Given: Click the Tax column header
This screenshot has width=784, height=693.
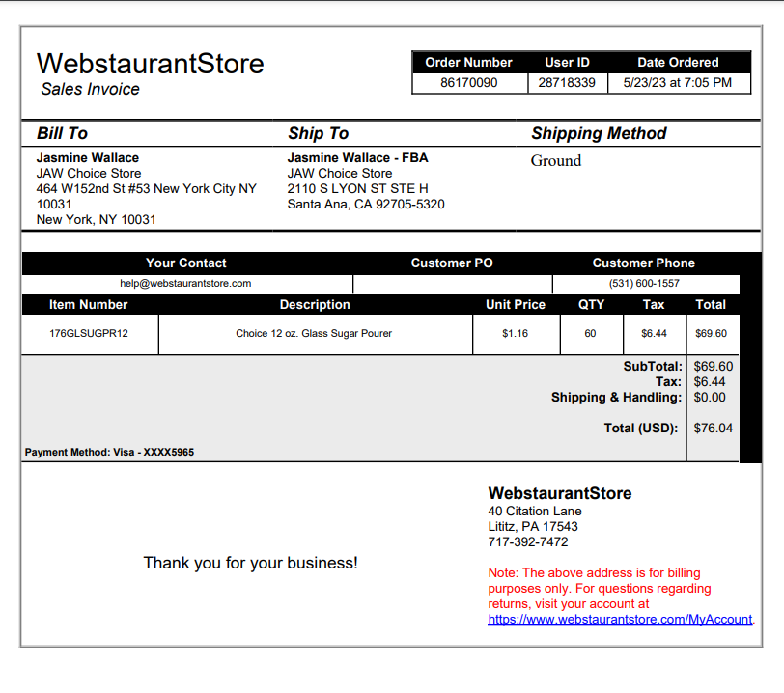Looking at the screenshot, I should pyautogui.click(x=654, y=304).
